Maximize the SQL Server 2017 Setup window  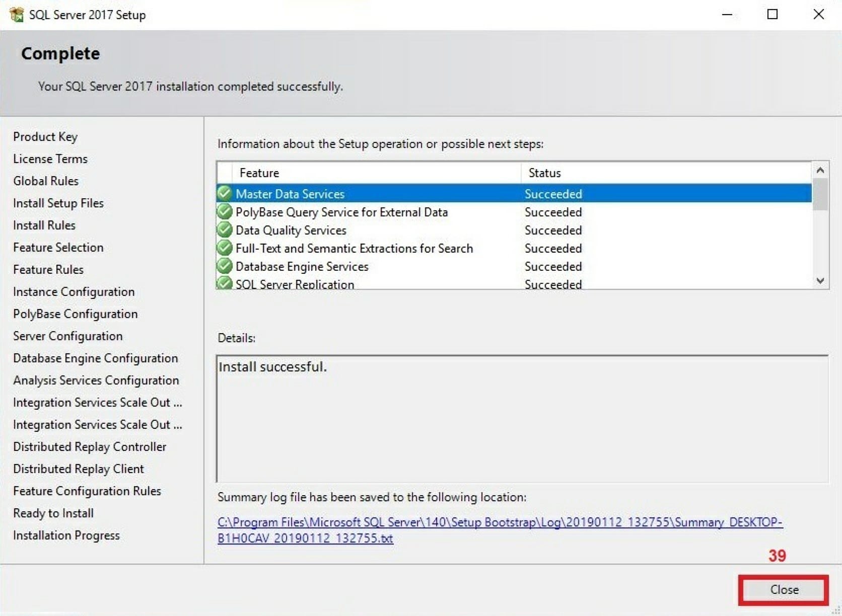pos(772,15)
